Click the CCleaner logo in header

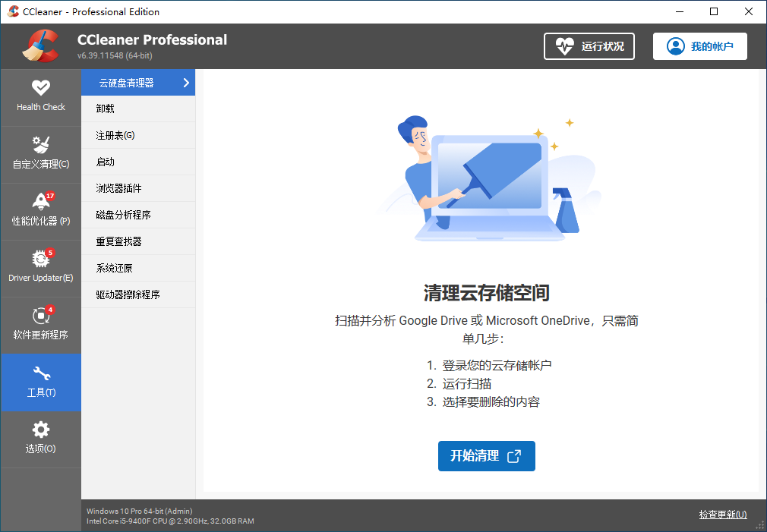pyautogui.click(x=40, y=46)
